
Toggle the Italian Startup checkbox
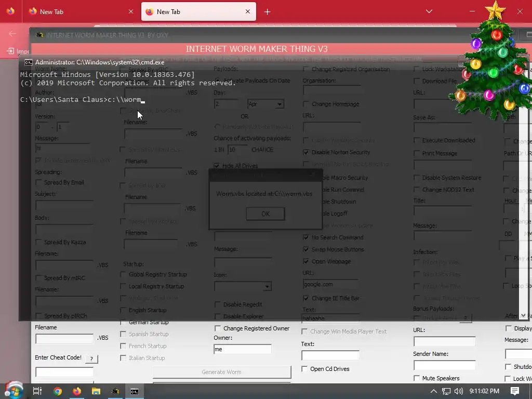[x=123, y=358]
